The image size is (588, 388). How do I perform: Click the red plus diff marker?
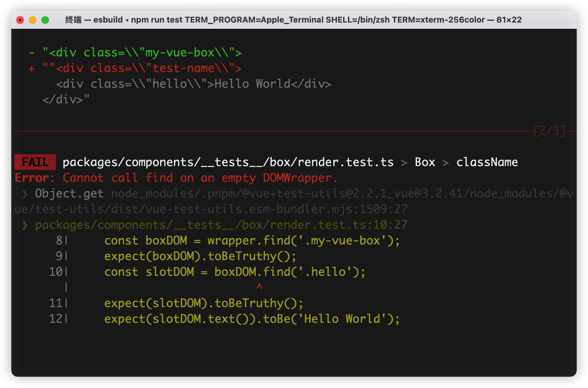tap(31, 69)
